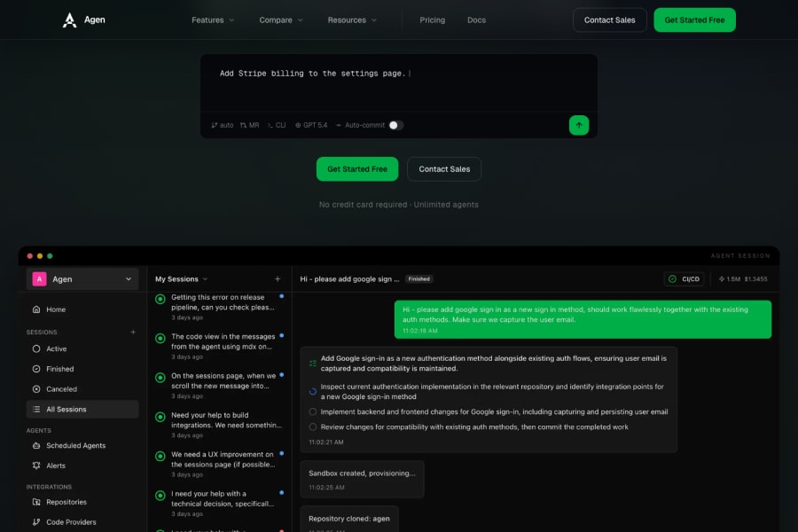This screenshot has width=798, height=532.
Task: Click the green submit arrow in the prompt box
Action: [578, 125]
